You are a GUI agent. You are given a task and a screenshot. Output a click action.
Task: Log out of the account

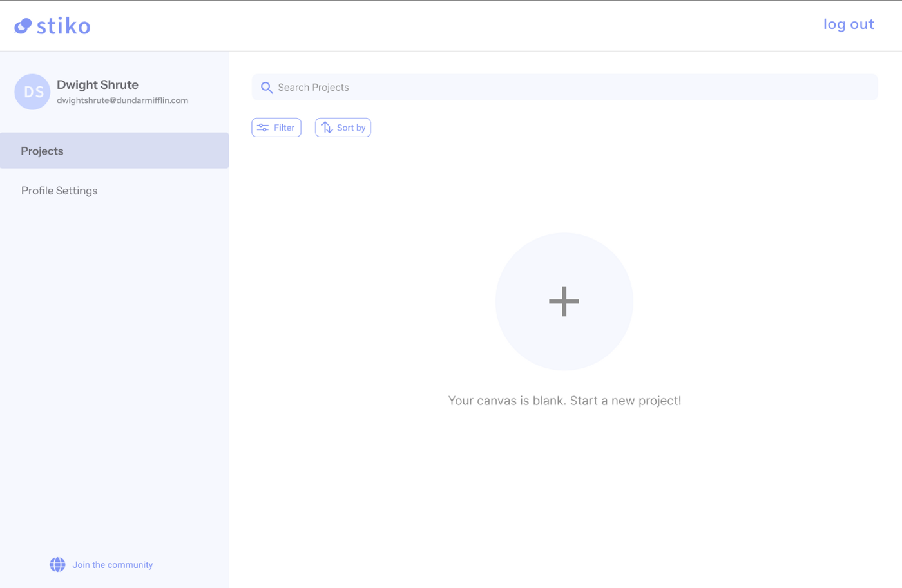coord(849,24)
